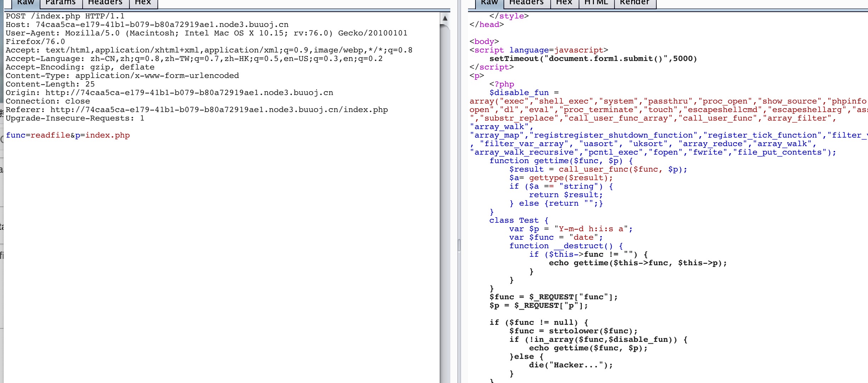Click the 'if ($this->func != "") {' line
The image size is (868, 383).
tap(589, 255)
